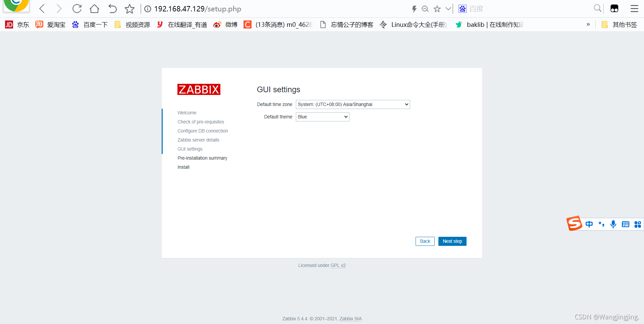Open the 百度一下 bookmark
This screenshot has width=644, height=324.
tap(90, 24)
